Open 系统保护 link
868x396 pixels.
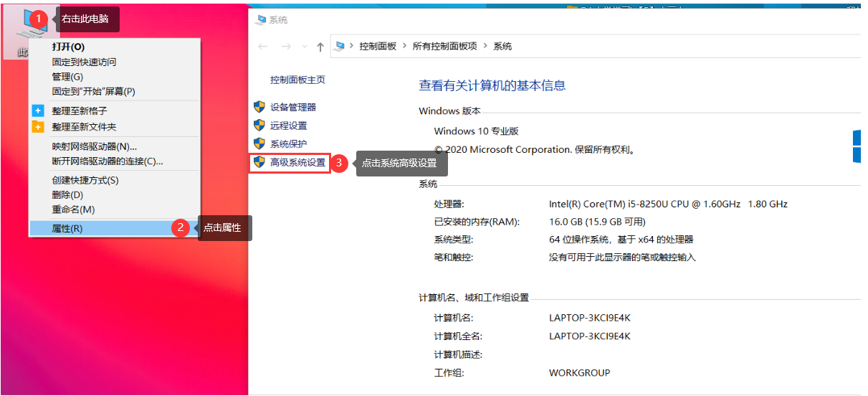[288, 144]
